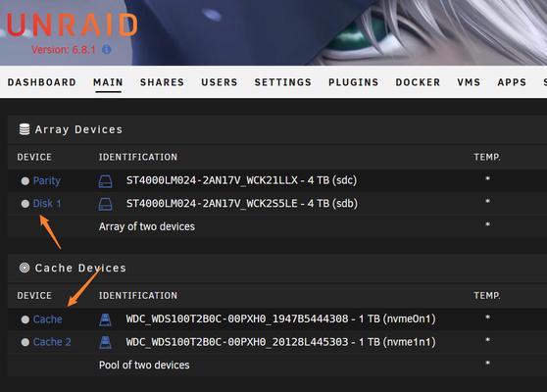This screenshot has height=392, width=547.
Task: Open the Plugins tab
Action: pyautogui.click(x=353, y=82)
